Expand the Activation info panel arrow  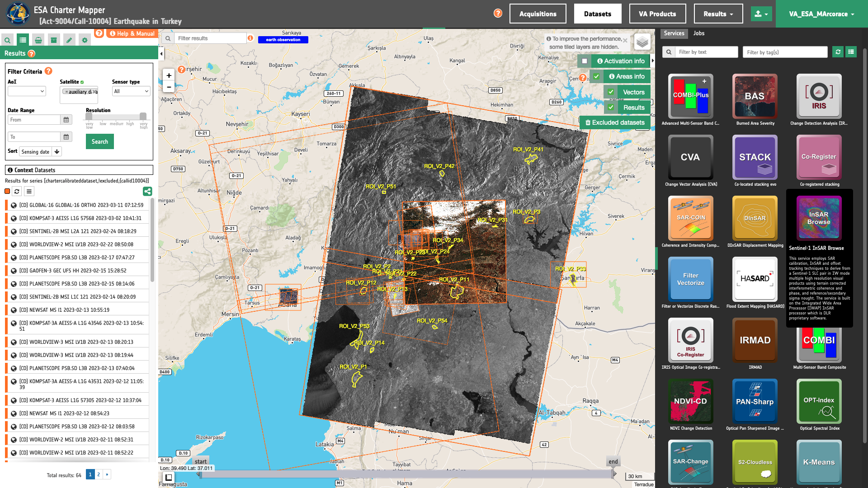tap(652, 61)
